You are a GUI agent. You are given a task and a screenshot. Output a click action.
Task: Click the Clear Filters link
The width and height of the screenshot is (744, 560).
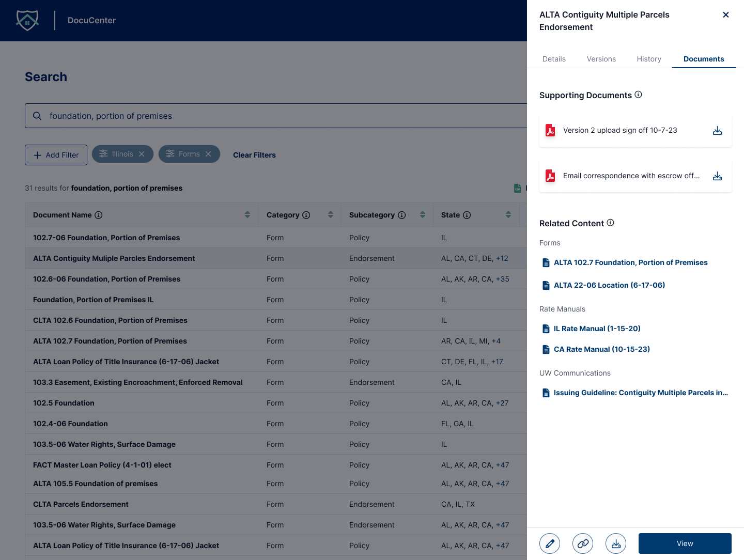254,155
